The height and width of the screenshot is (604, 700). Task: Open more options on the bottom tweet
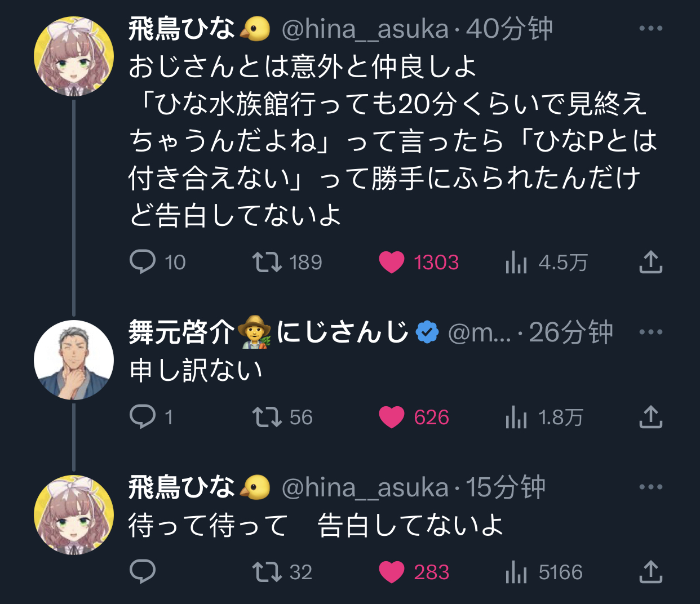pos(652,488)
